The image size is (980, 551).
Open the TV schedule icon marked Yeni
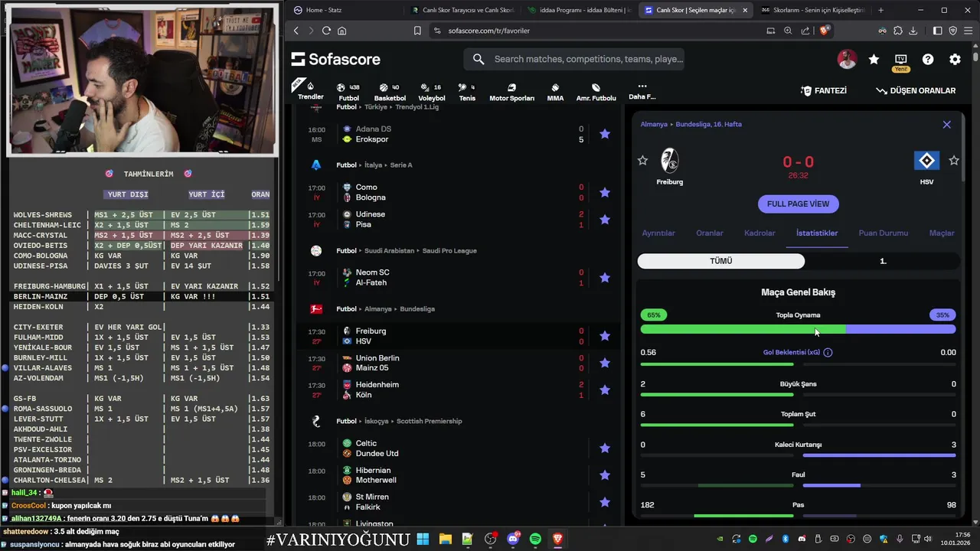point(900,62)
